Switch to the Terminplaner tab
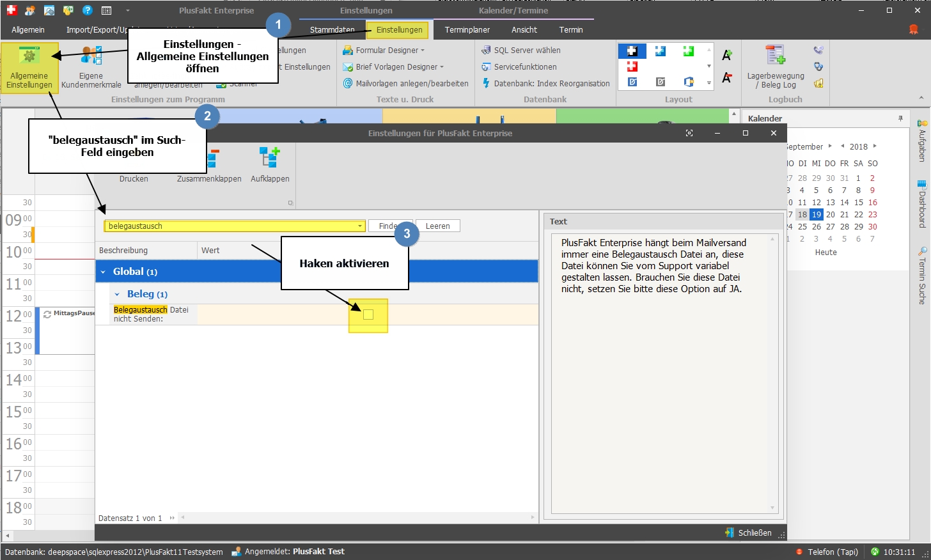Image resolution: width=931 pixels, height=560 pixels. click(x=467, y=30)
